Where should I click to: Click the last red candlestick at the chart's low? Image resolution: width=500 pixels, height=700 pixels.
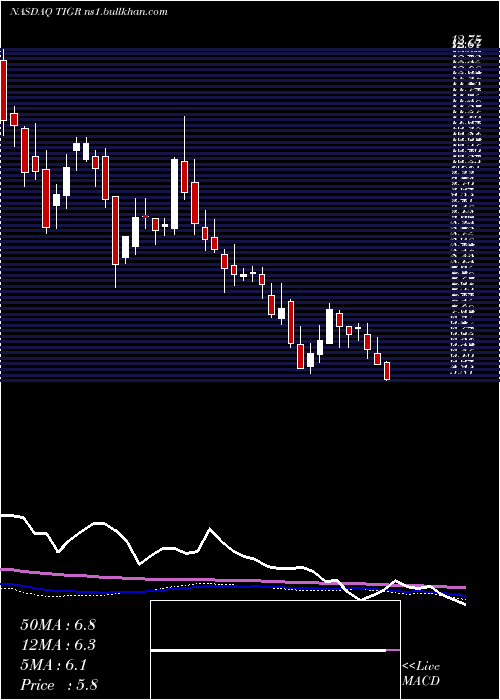pos(387,371)
